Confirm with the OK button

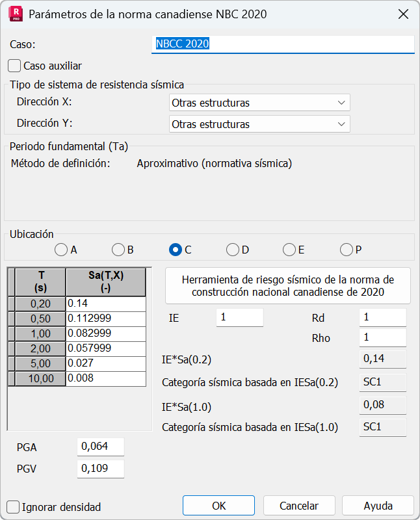[x=218, y=506]
